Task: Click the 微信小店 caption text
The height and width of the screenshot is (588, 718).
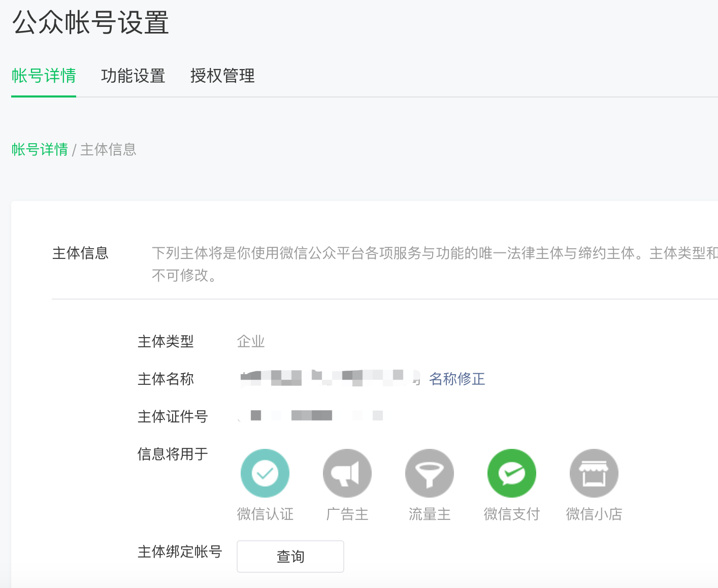Action: (x=594, y=514)
